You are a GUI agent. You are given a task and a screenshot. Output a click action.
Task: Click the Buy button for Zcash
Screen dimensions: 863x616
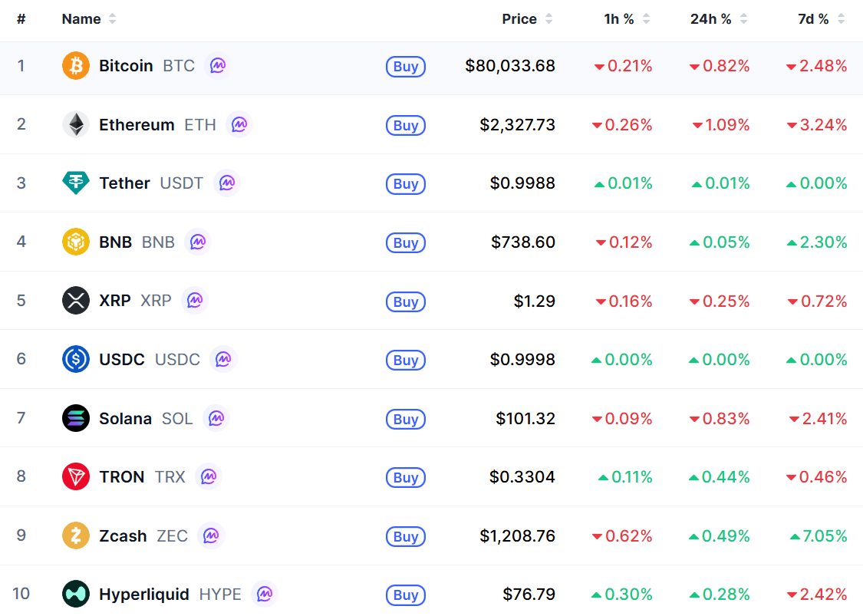click(x=406, y=536)
